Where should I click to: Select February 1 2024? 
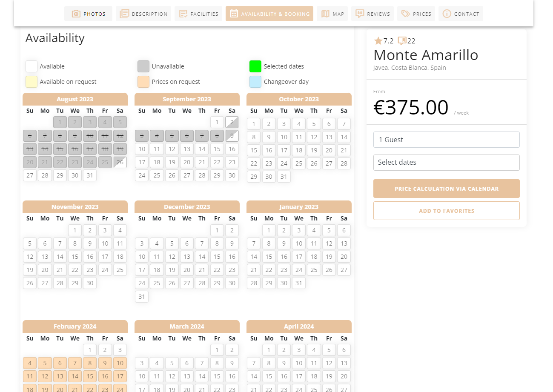tap(90, 350)
